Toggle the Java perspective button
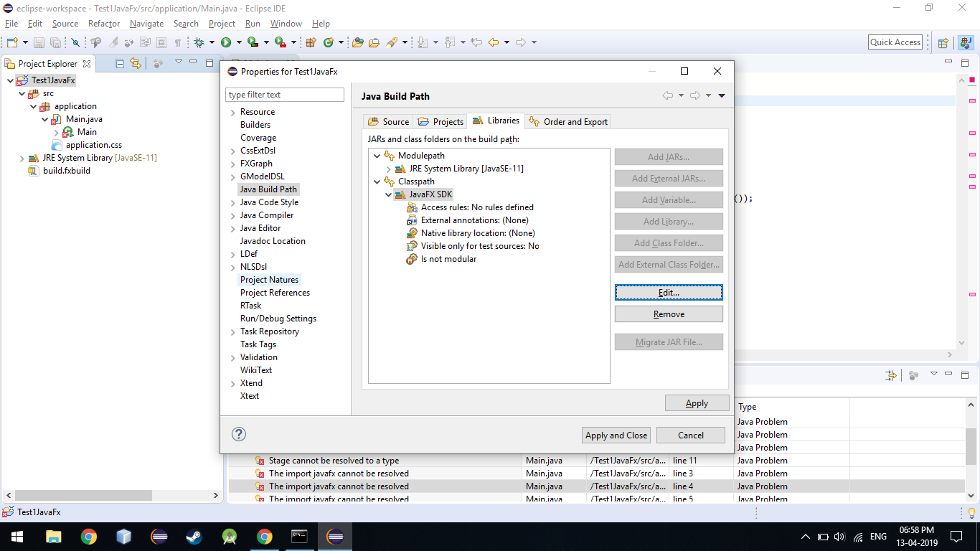Screen dimensions: 980x551 (965, 42)
